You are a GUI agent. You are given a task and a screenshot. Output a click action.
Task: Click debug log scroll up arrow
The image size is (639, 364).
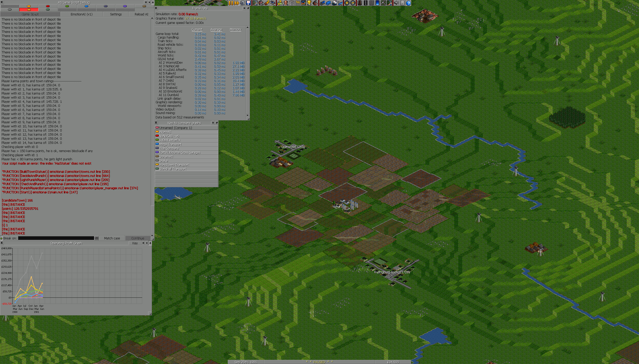(x=152, y=18)
